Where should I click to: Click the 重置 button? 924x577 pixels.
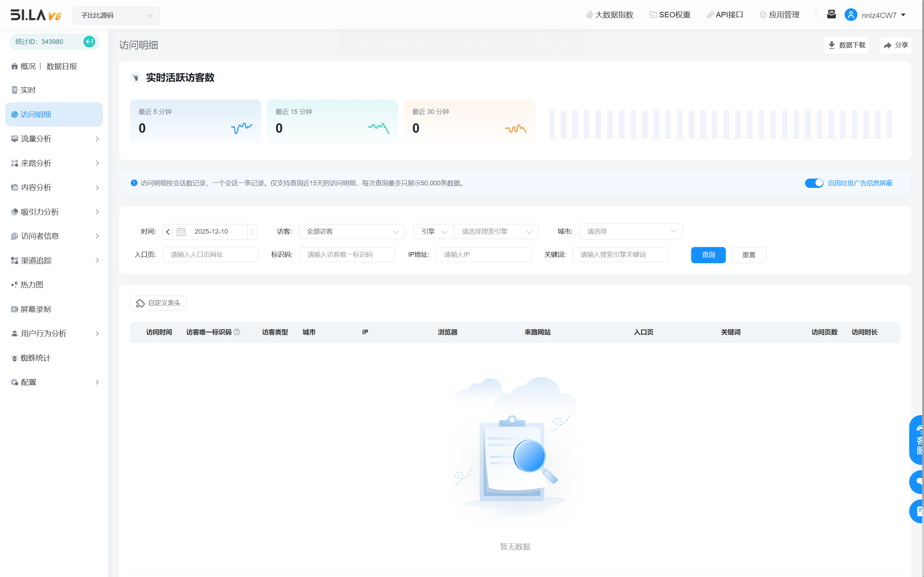[748, 255]
